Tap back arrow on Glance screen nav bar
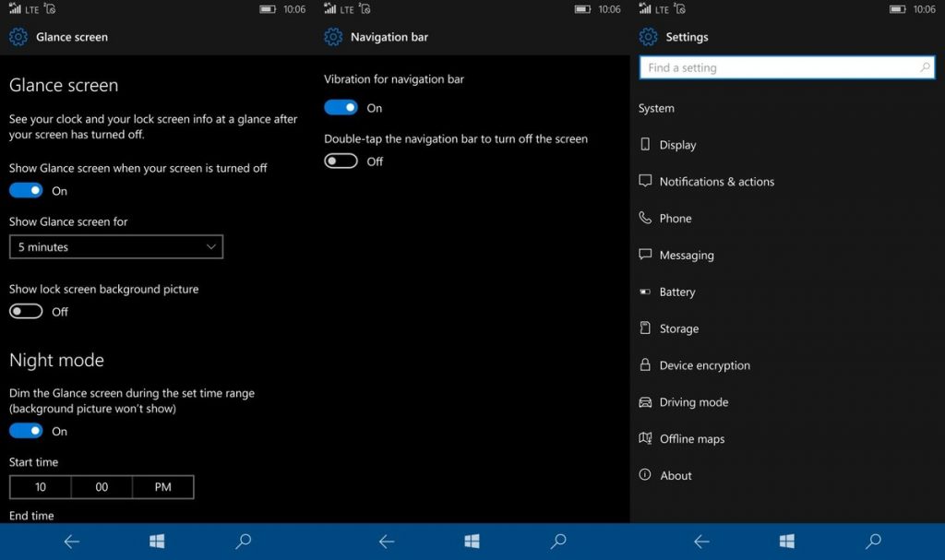The image size is (945, 560). 72,542
